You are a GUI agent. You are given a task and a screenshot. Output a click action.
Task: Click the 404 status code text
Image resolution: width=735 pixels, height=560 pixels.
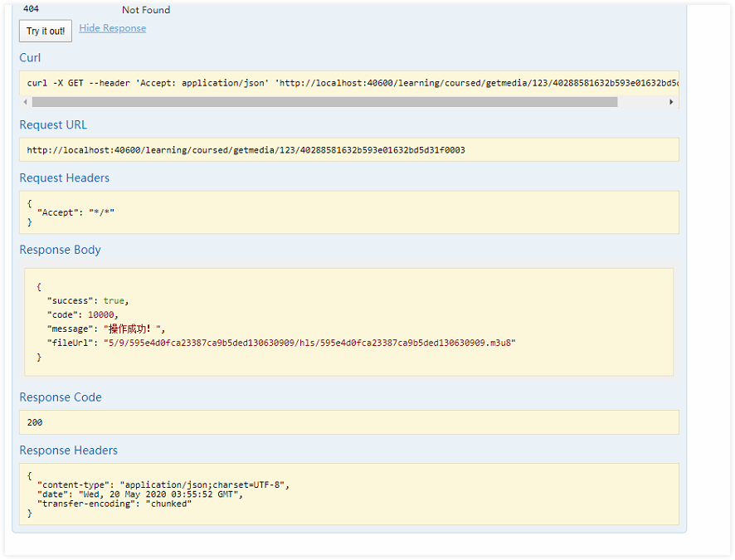[31, 9]
